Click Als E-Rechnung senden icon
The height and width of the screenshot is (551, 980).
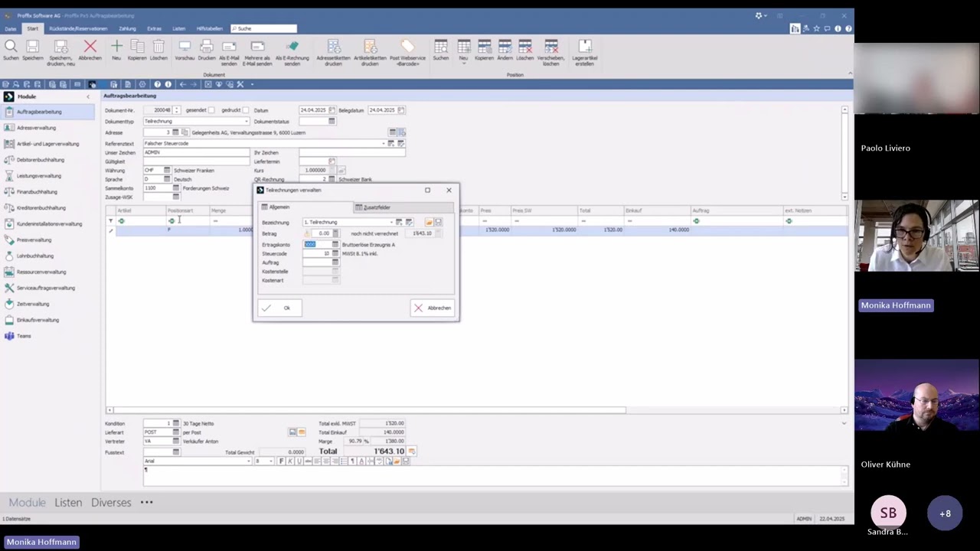[292, 47]
